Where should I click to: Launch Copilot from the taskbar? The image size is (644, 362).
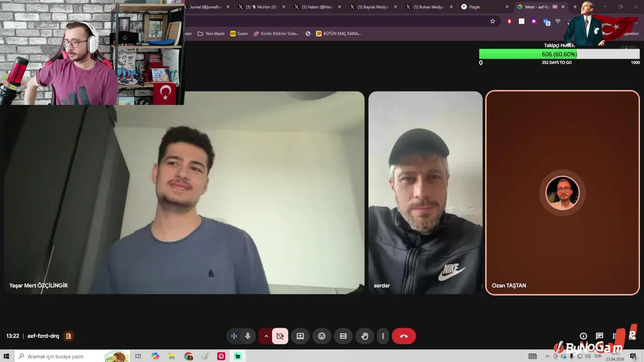point(155,356)
